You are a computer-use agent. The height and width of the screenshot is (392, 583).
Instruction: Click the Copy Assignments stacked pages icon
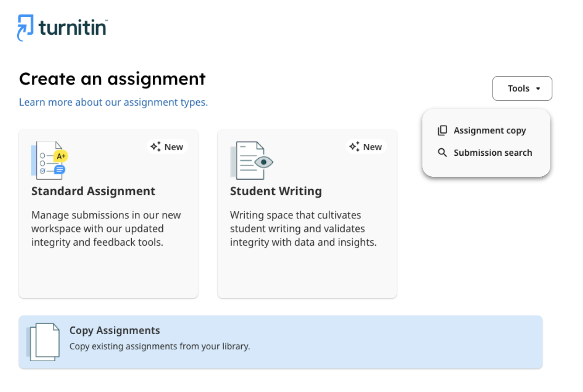pos(44,342)
